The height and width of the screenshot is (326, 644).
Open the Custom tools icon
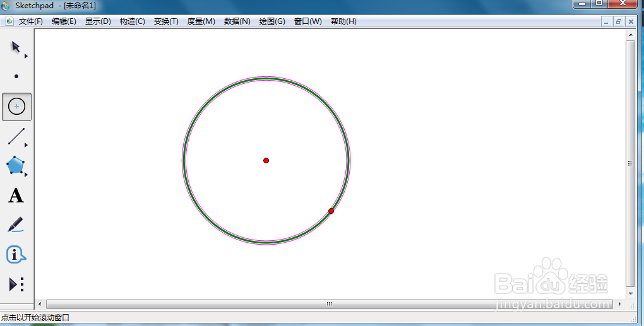[x=16, y=284]
